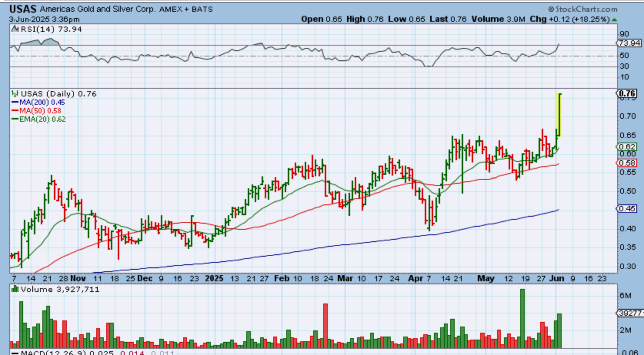
Task: Click the volume bars icon beside Volume 3,927,711
Action: 15,289
